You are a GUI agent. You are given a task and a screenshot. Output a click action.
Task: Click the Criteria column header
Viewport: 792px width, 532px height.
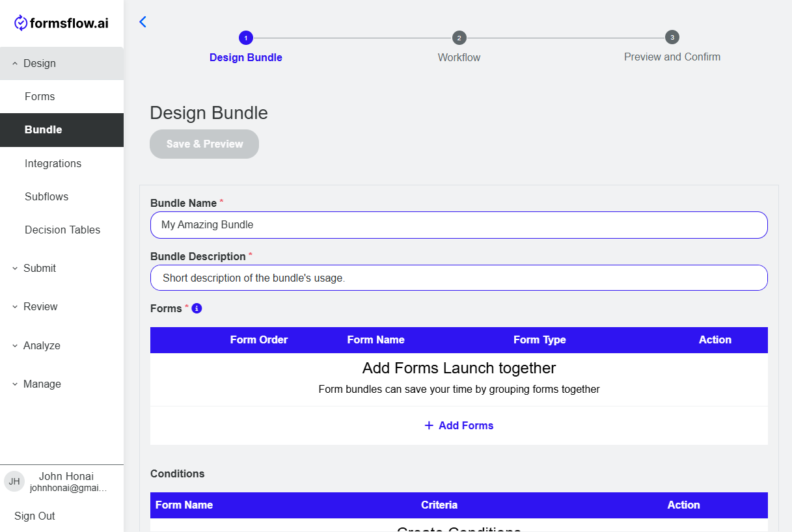[x=439, y=505]
